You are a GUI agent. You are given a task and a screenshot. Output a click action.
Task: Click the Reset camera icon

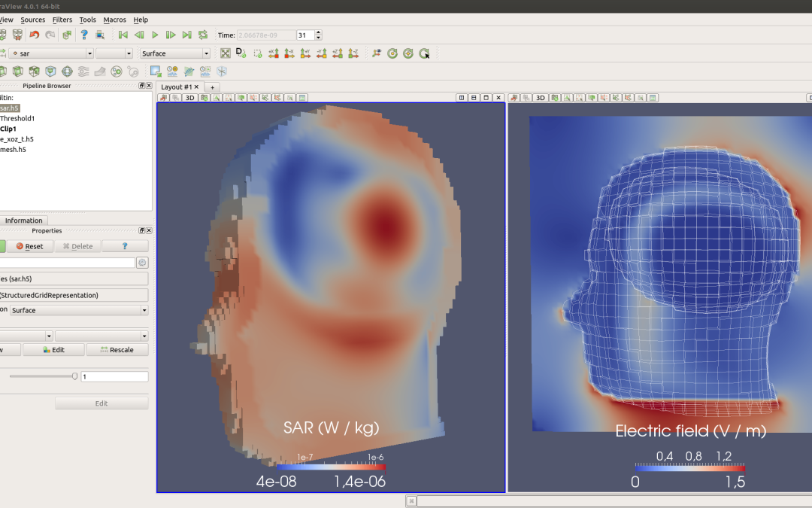[225, 53]
